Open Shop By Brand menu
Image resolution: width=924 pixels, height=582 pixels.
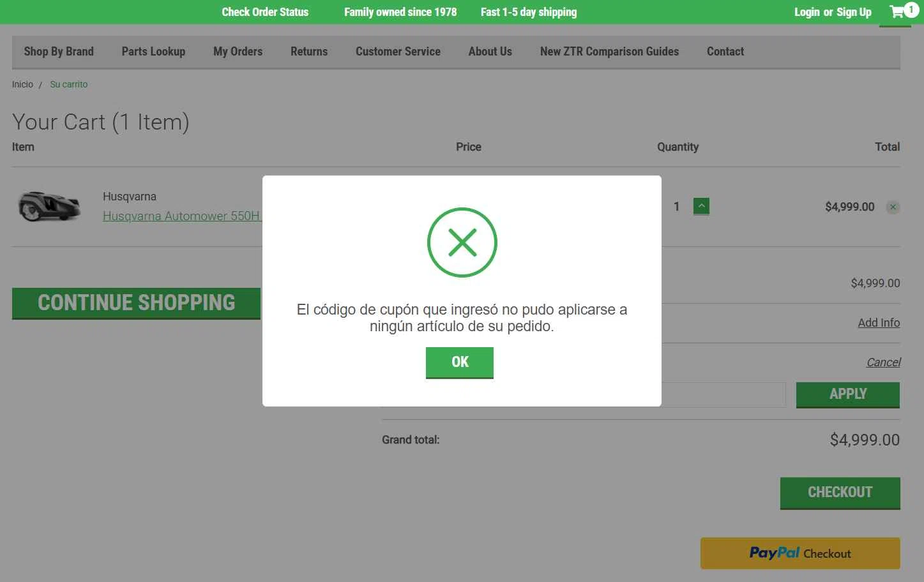click(59, 52)
